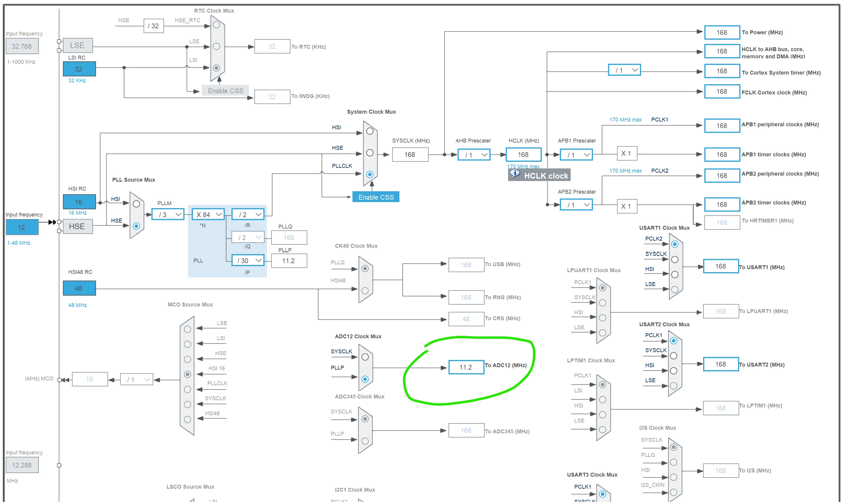Click the Cortex System timer value field
The height and width of the screenshot is (504, 850).
[722, 71]
